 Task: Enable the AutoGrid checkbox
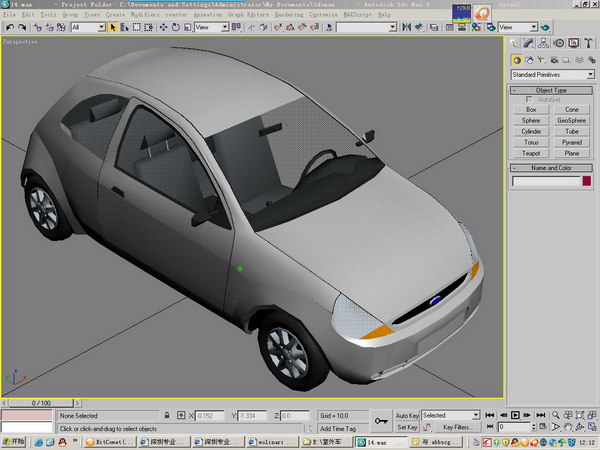[x=530, y=100]
